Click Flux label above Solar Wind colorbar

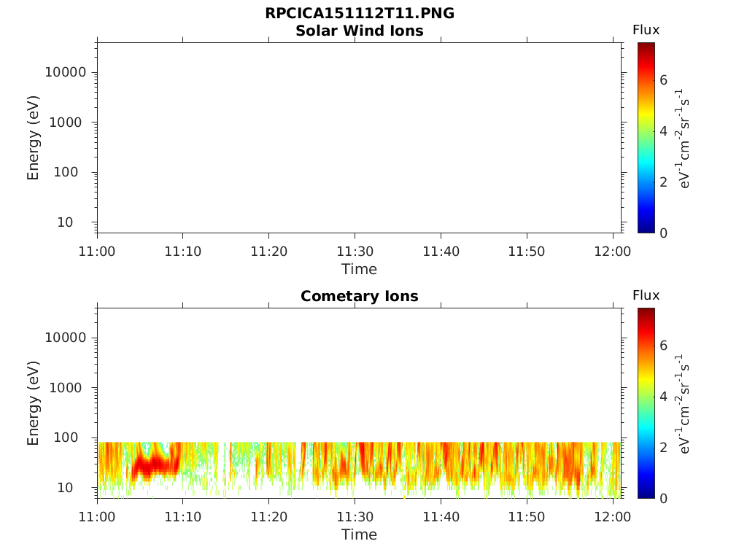point(646,30)
